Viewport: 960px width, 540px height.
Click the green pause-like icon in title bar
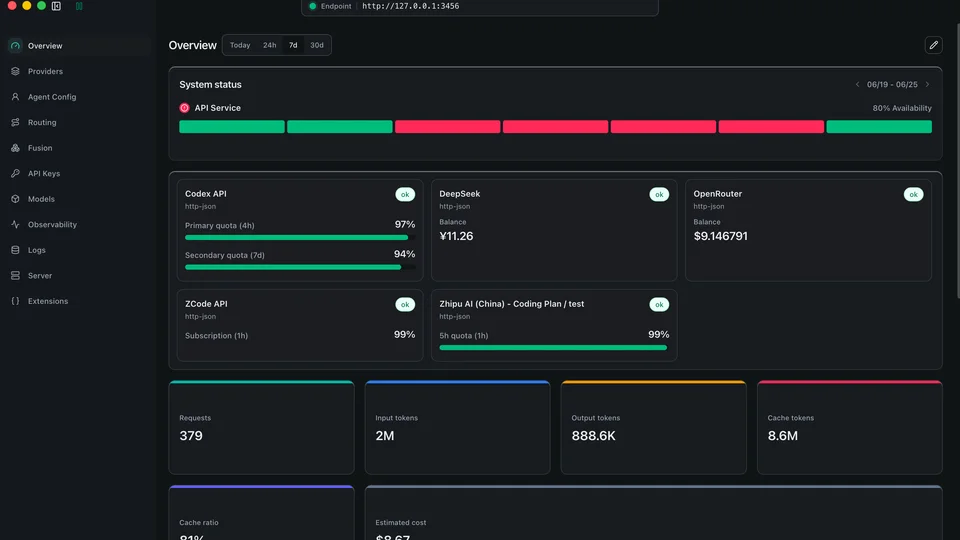(x=79, y=6)
